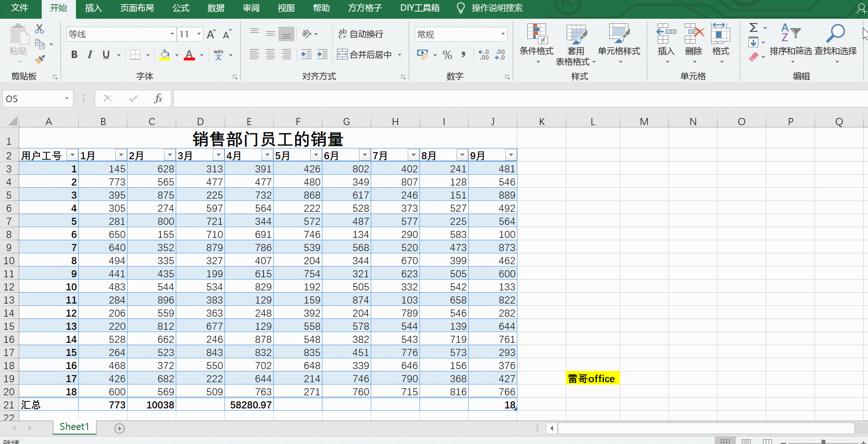
Task: Click accounting currency format icon
Action: 423,55
